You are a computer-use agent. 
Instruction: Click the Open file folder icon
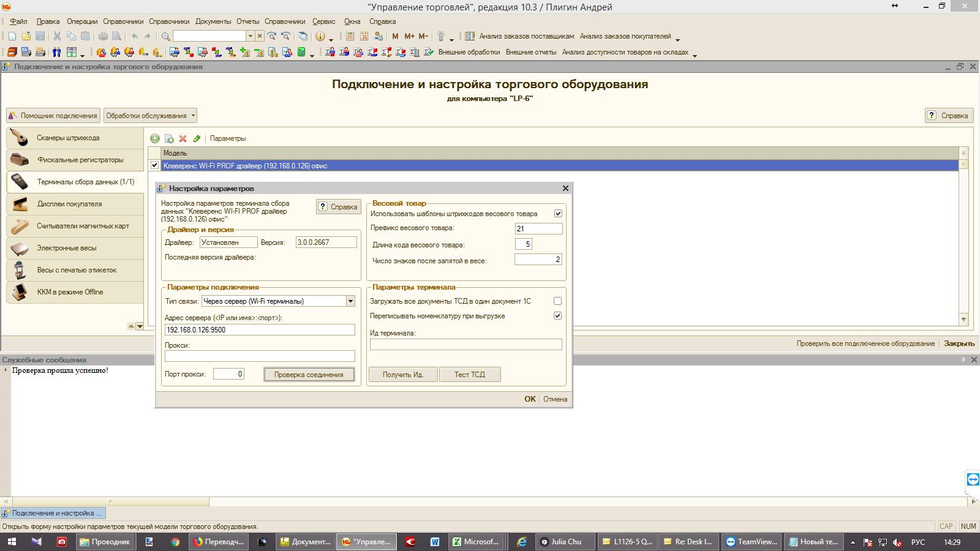click(x=26, y=36)
